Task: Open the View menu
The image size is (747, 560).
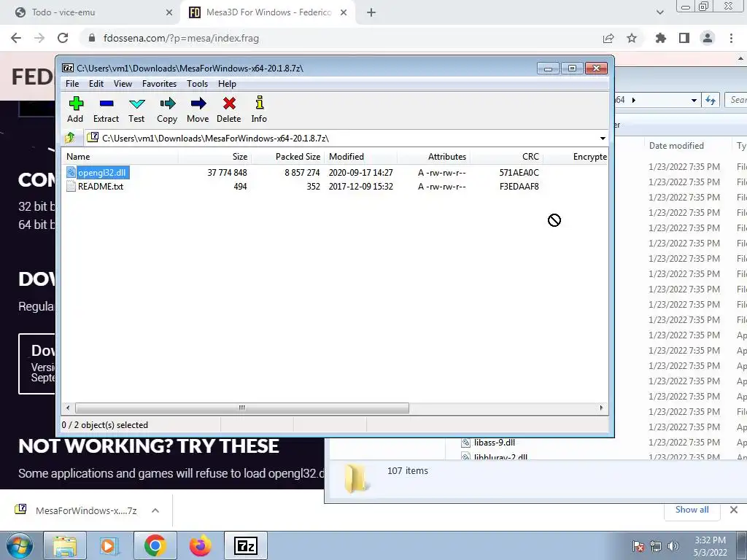Action: click(123, 84)
